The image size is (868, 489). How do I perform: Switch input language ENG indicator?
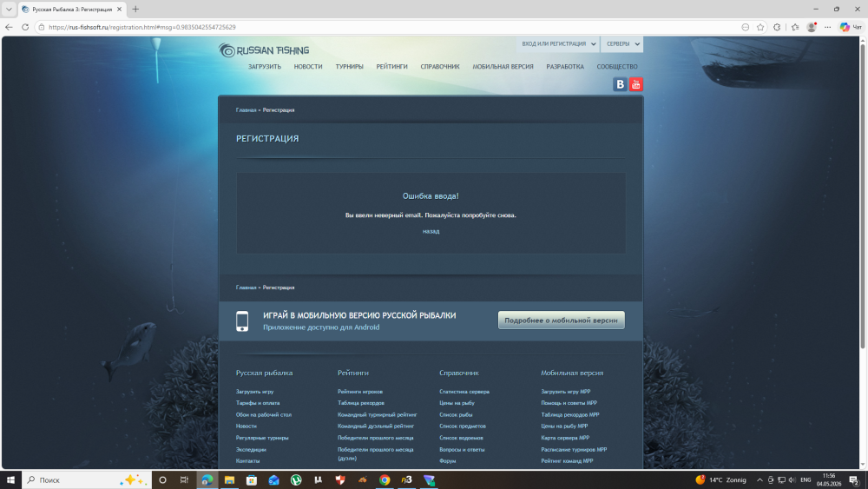(806, 479)
